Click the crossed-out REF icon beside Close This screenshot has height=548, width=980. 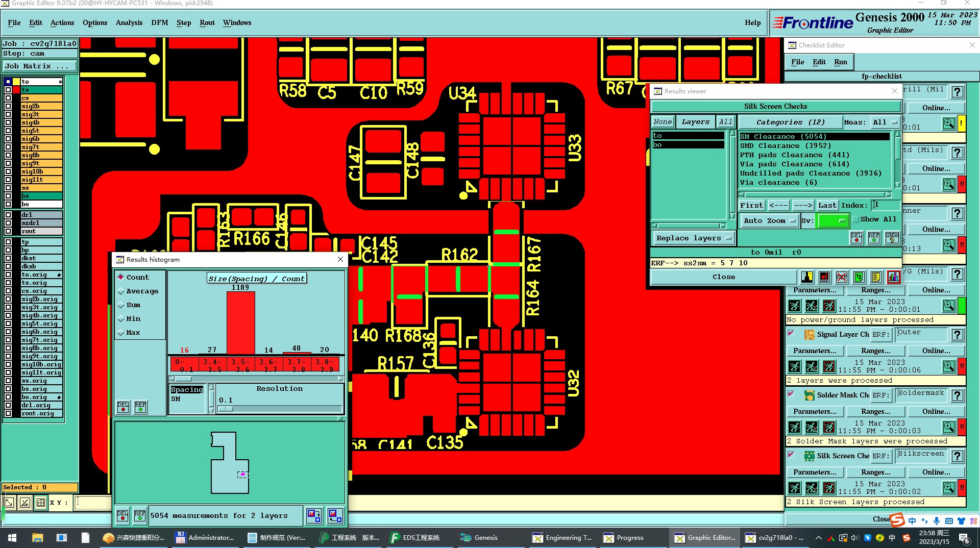[x=842, y=277]
